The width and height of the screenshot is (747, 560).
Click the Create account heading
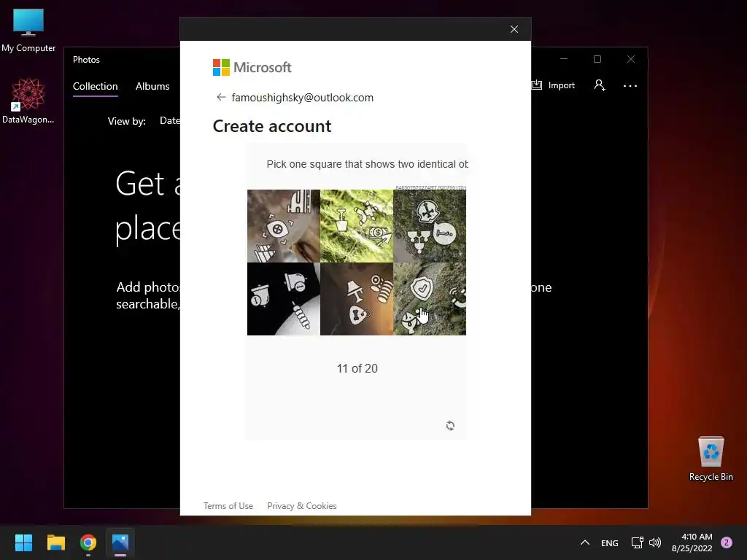coord(272,126)
